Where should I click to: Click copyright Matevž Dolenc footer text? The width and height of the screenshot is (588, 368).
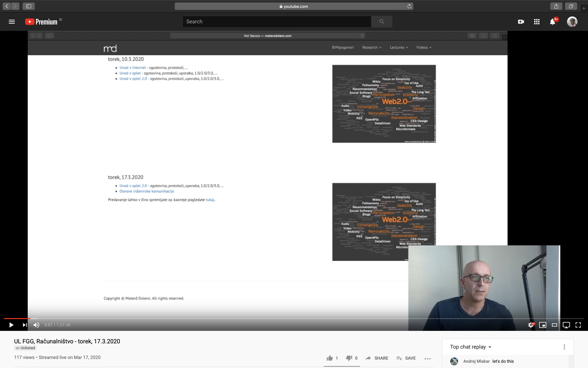pyautogui.click(x=144, y=298)
